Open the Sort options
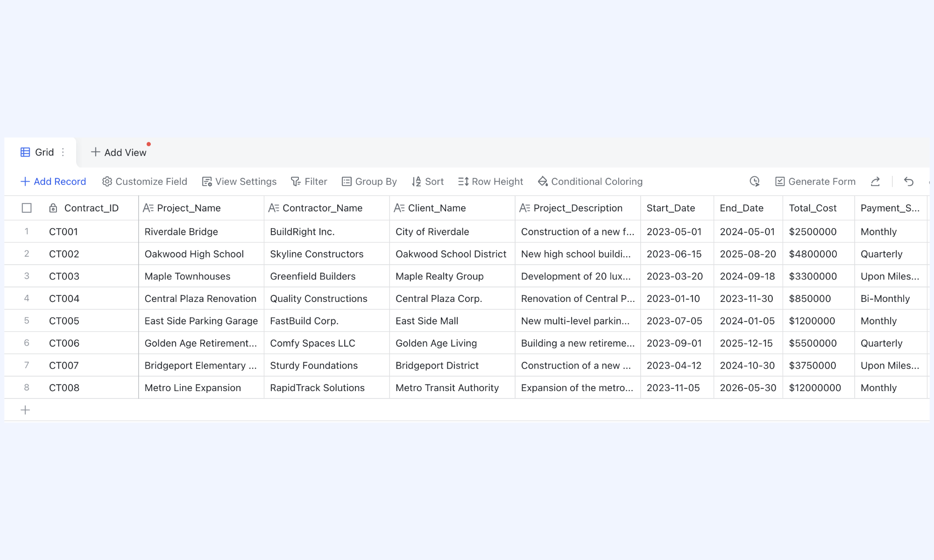The height and width of the screenshot is (560, 934). 428,182
